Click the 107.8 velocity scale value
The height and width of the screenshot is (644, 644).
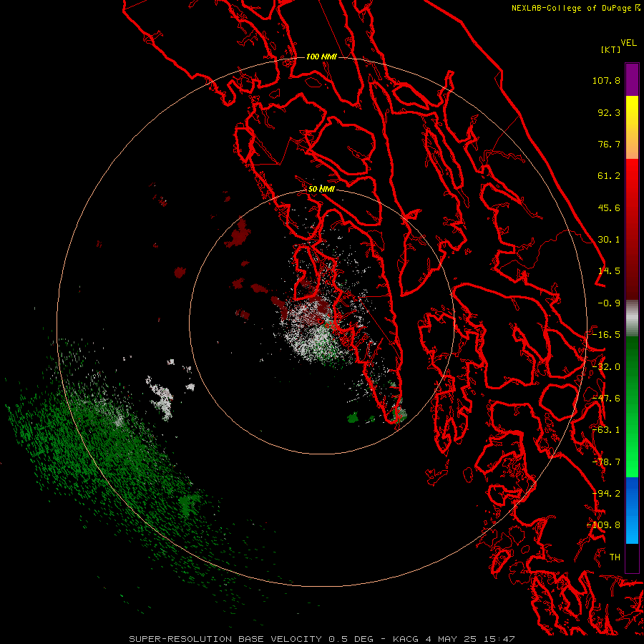pos(606,80)
